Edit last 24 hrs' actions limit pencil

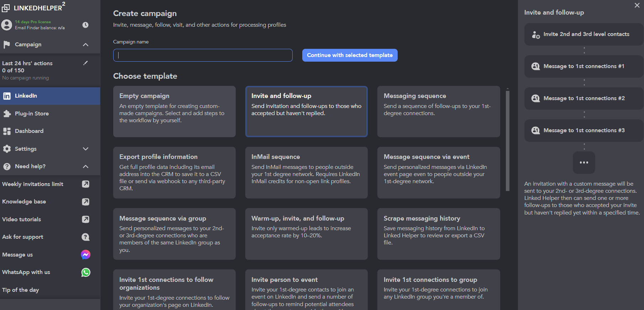pyautogui.click(x=85, y=63)
